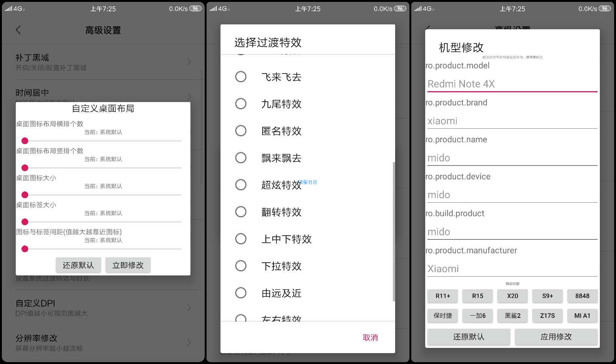The width and height of the screenshot is (616, 364).
Task: Choose 8848 preset model
Action: [x=583, y=296]
